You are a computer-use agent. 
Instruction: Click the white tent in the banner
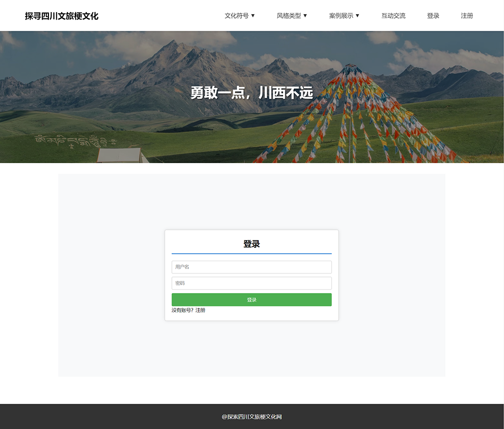(x=120, y=155)
